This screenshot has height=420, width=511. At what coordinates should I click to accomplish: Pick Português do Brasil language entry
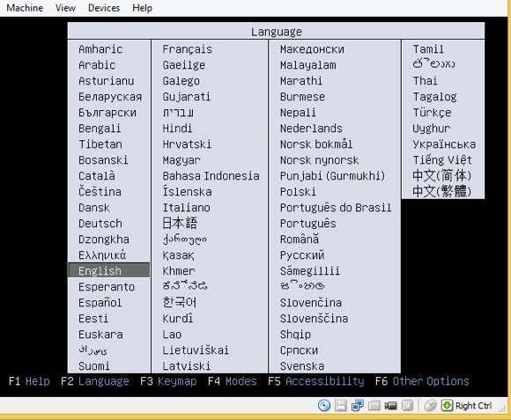point(336,208)
